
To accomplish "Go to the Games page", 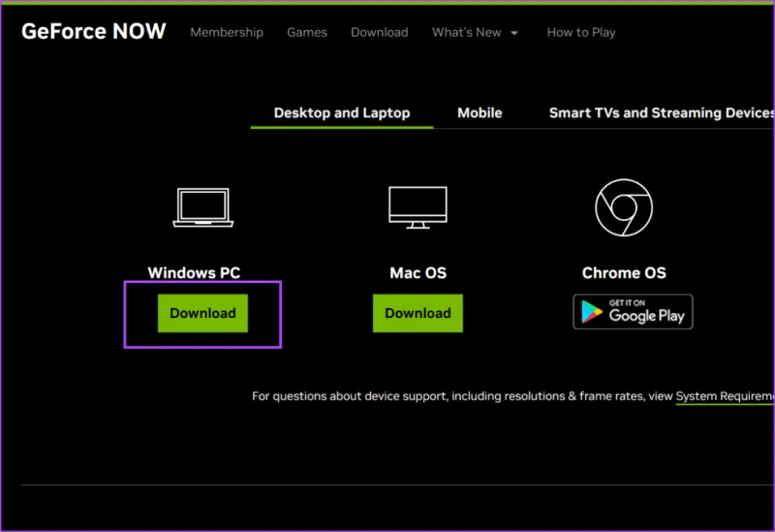I will point(307,33).
